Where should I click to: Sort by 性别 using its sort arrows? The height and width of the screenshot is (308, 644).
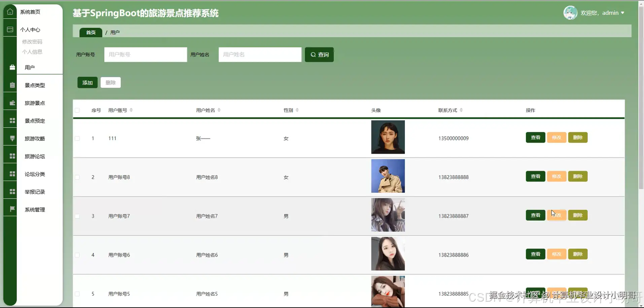point(298,110)
